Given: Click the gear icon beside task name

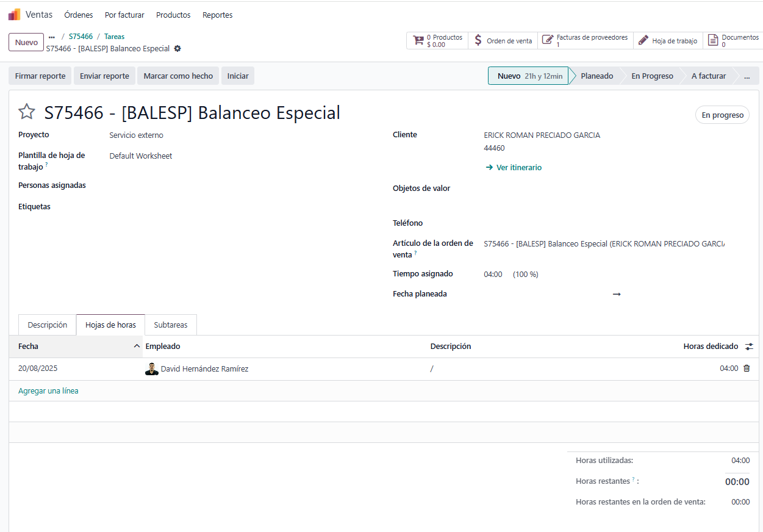Looking at the screenshot, I should (x=177, y=49).
